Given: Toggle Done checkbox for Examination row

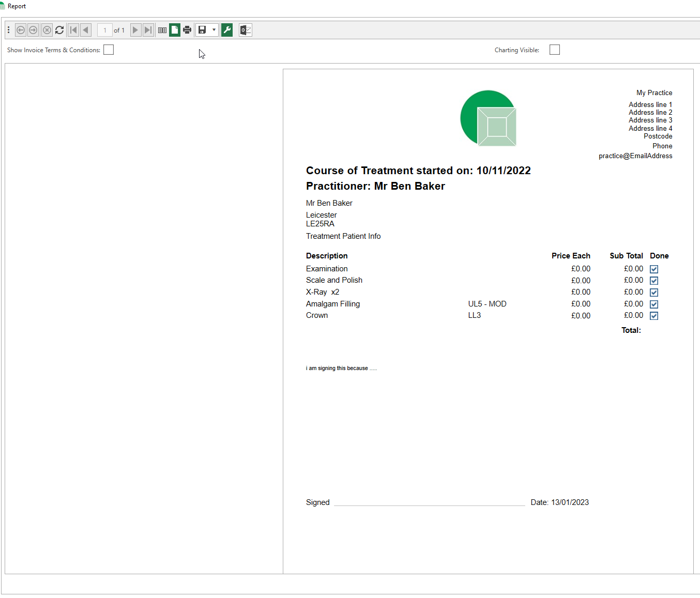Looking at the screenshot, I should pos(654,269).
